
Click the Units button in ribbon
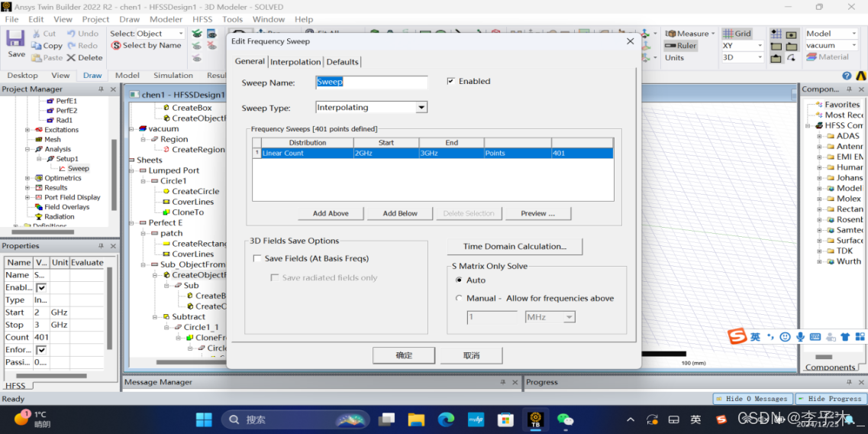[x=674, y=57]
